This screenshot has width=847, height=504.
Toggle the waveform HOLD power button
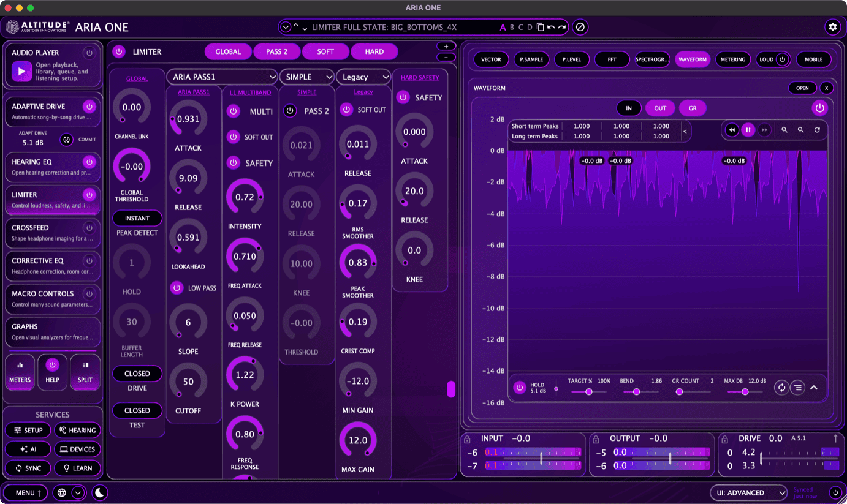pos(520,388)
